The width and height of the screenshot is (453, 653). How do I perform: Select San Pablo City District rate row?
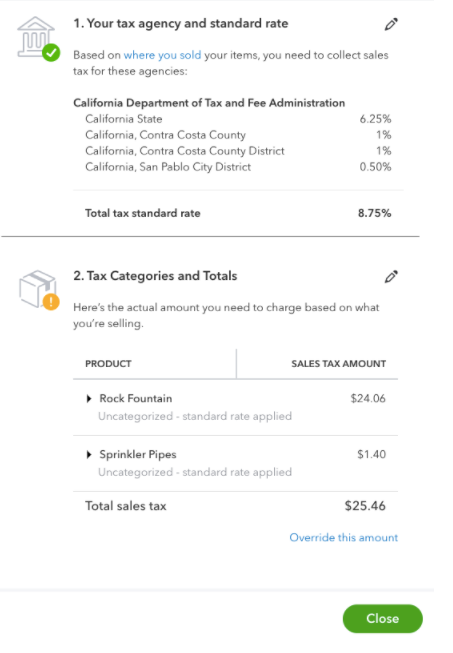[x=238, y=167]
